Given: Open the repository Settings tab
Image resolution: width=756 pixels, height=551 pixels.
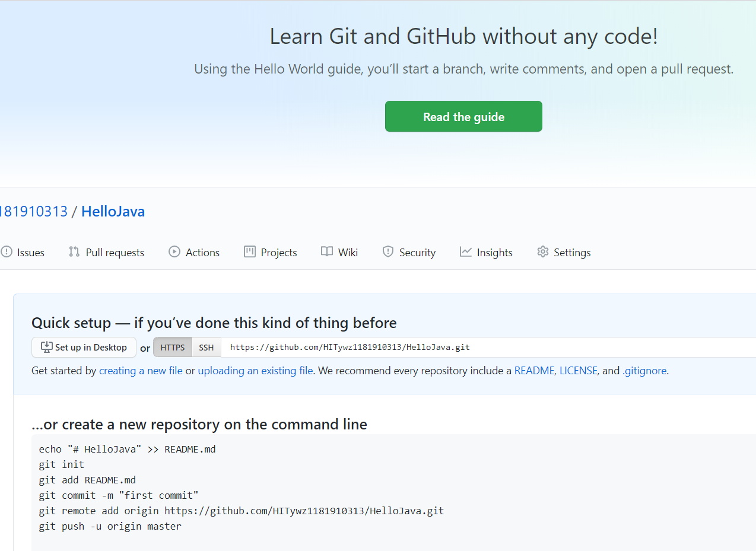Looking at the screenshot, I should point(564,252).
